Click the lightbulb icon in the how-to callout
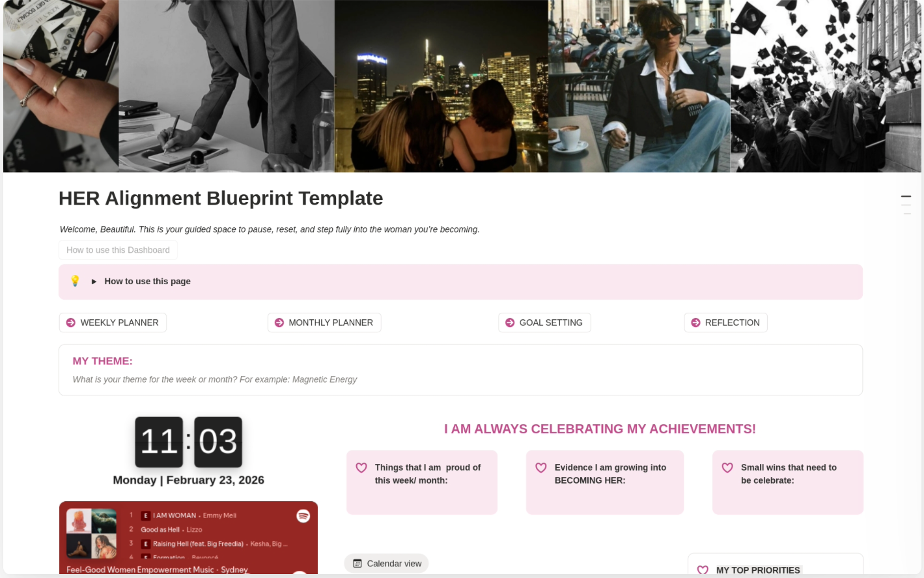This screenshot has width=924, height=578. point(75,281)
